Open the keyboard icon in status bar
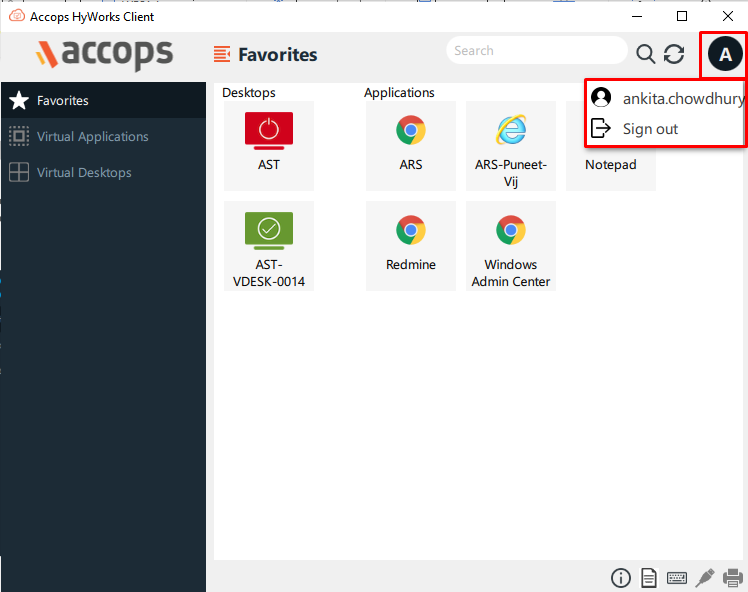This screenshot has height=592, width=748. pyautogui.click(x=676, y=578)
